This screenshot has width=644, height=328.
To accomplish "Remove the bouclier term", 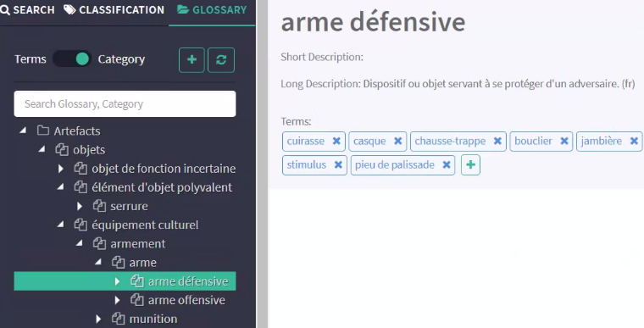I will point(564,141).
